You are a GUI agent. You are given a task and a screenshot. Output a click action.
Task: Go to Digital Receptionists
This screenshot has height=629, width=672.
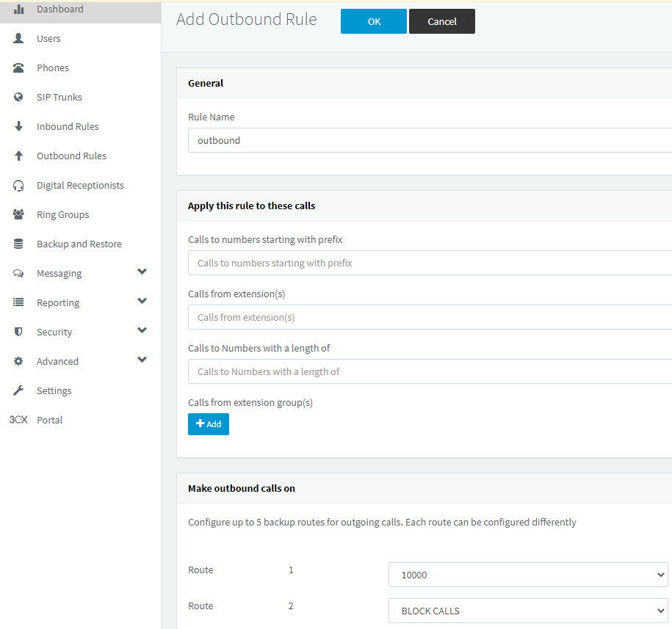pos(80,186)
